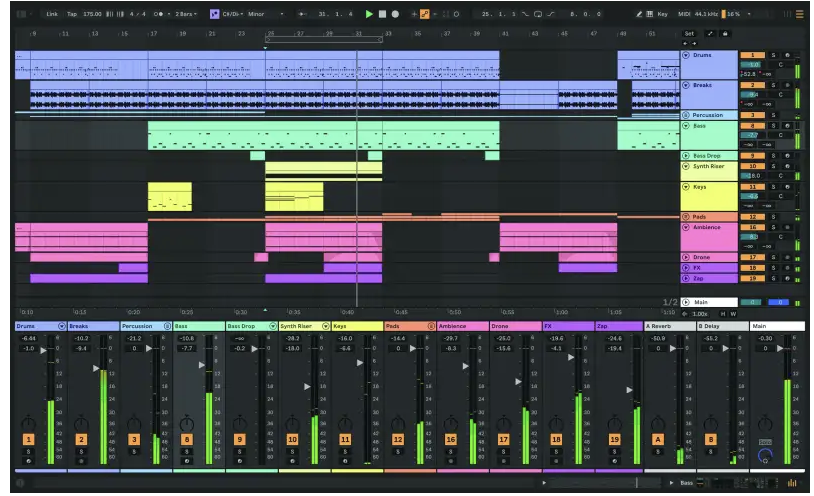Expand the Bass Drop track
Image resolution: width=814 pixels, height=496 pixels.
click(686, 156)
